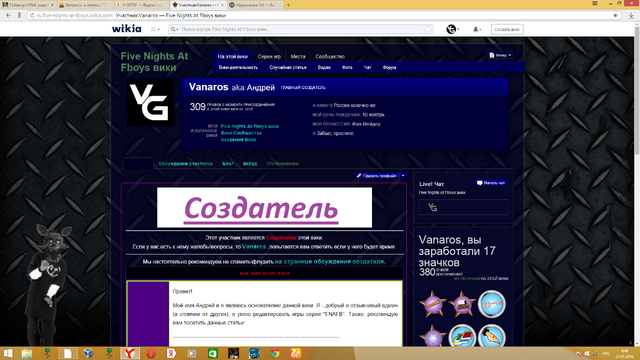
Task: Open the Обсуждение участника tab
Action: tap(186, 164)
